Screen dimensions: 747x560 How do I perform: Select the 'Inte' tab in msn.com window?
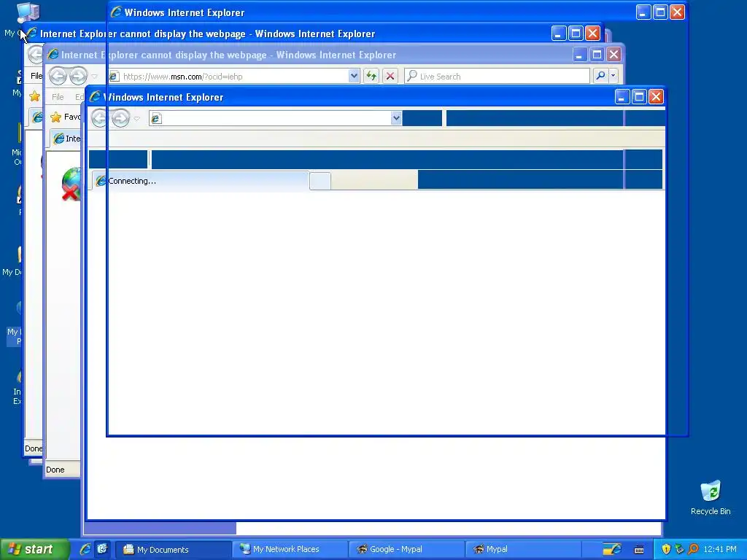pos(66,139)
